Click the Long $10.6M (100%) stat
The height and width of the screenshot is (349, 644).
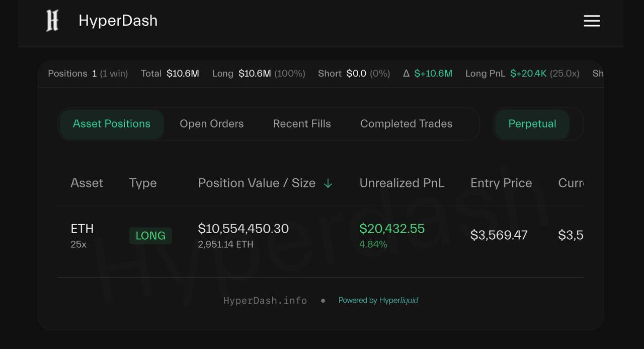tap(259, 74)
